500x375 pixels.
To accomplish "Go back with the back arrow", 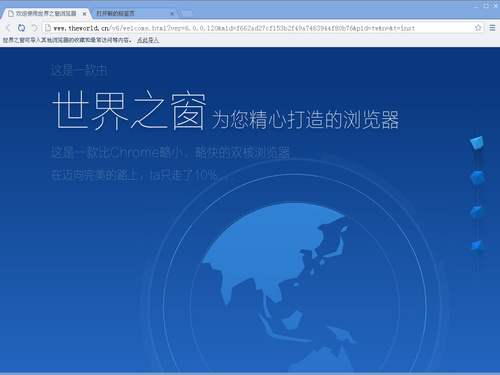I will pyautogui.click(x=8, y=28).
